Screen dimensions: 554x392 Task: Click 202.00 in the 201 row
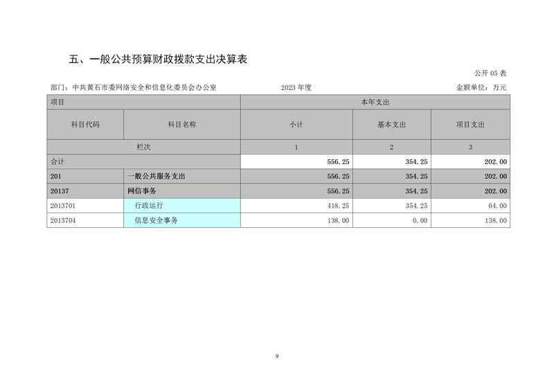[x=495, y=177]
